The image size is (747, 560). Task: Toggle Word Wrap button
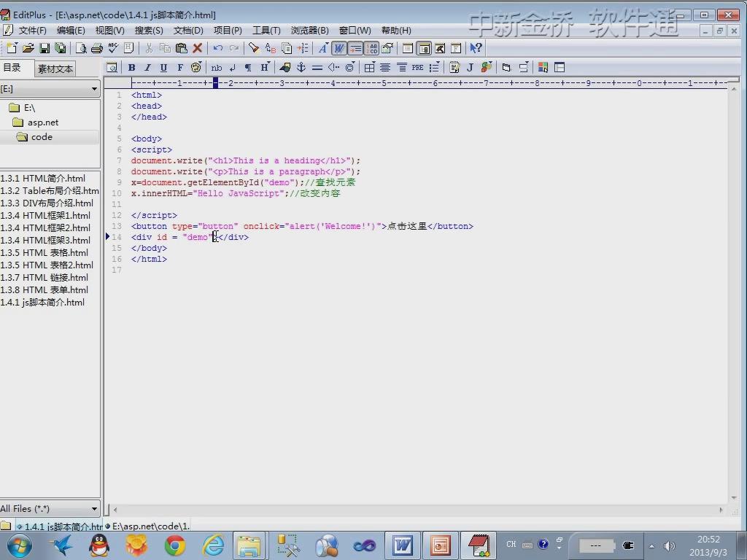338,48
